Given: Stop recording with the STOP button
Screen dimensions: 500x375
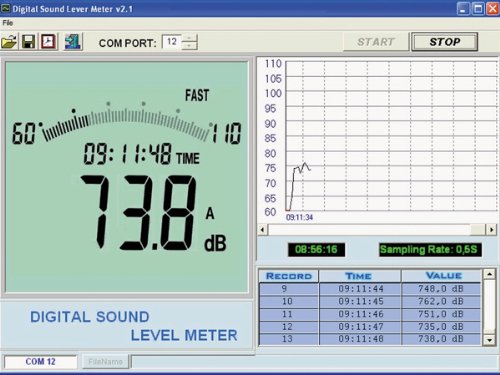Looking at the screenshot, I should 444,42.
